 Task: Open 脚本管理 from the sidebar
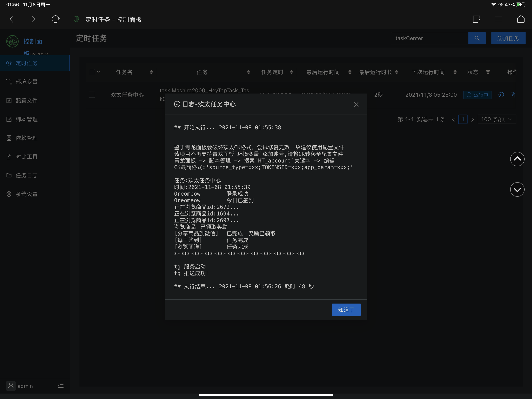[x=26, y=119]
